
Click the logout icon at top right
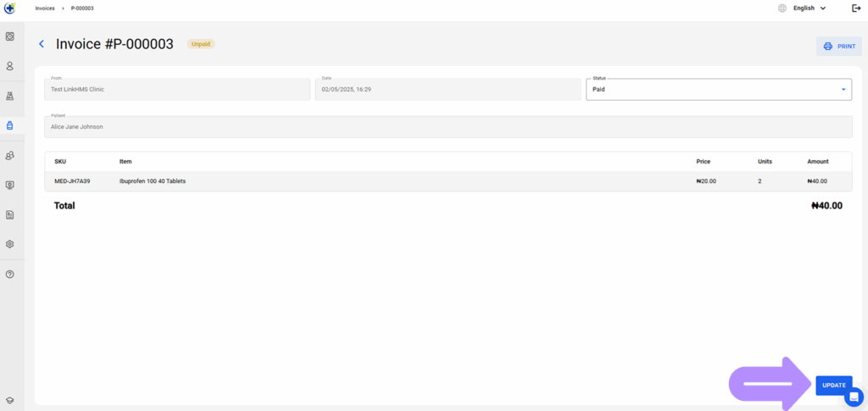pos(856,8)
